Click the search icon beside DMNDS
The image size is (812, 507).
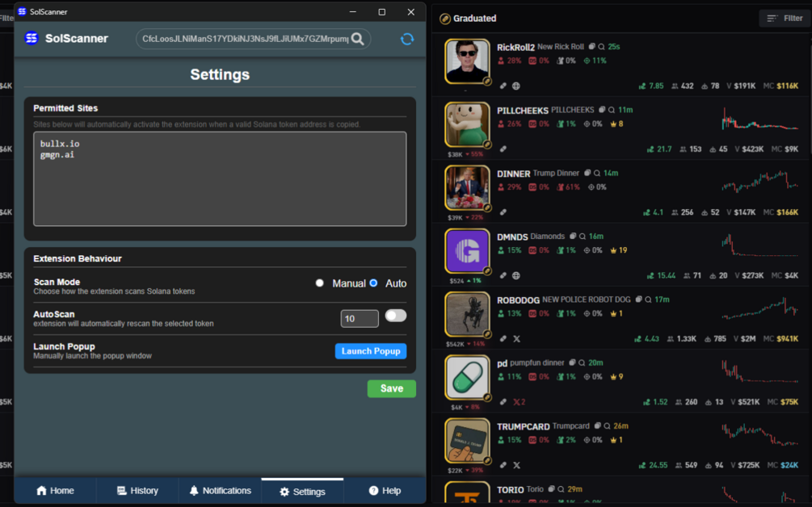coord(583,236)
